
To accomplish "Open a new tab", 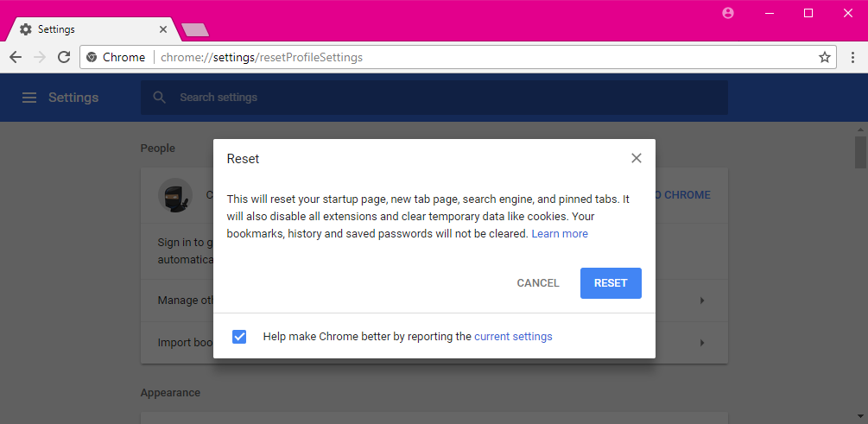I will 195,30.
